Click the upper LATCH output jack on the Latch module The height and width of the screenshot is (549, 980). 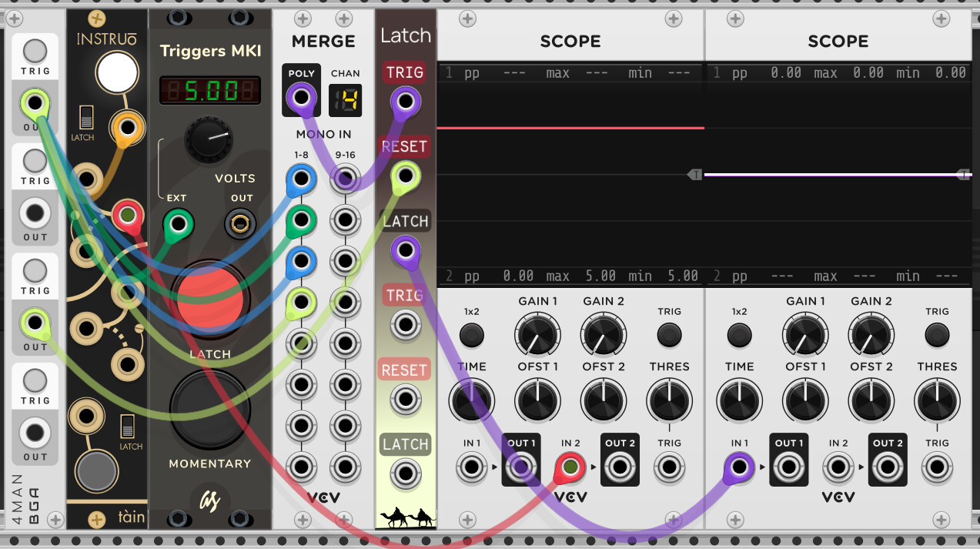405,250
